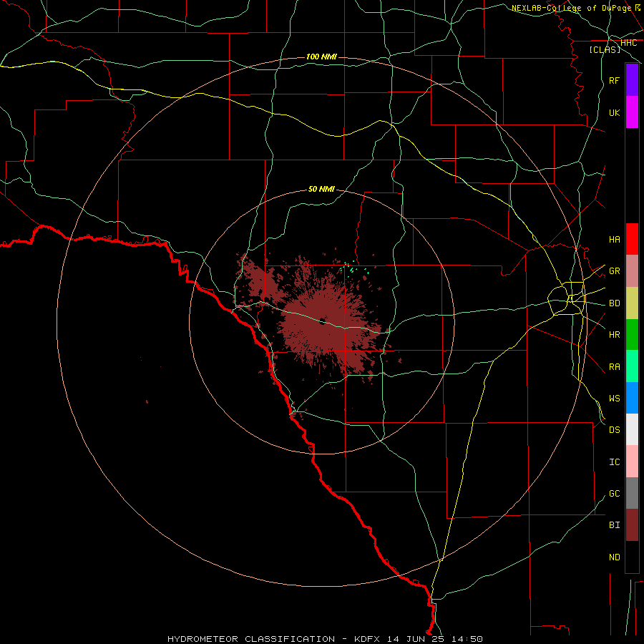Select the HR legend label
Screen dimensions: 644x644
click(614, 335)
